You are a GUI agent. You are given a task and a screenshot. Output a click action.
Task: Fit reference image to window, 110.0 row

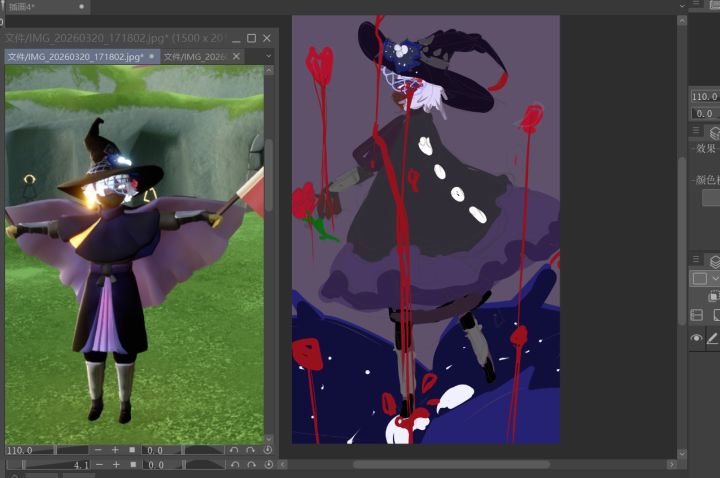[x=132, y=450]
